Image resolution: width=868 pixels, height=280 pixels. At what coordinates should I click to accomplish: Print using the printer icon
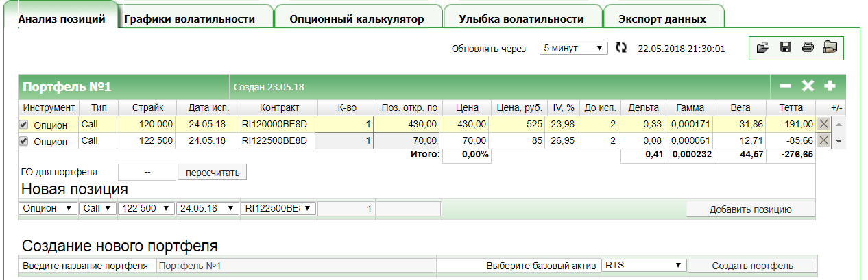(x=808, y=48)
